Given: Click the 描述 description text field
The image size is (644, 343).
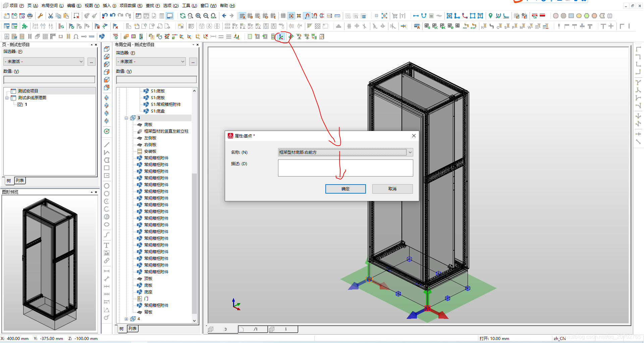Looking at the screenshot, I should (x=345, y=168).
